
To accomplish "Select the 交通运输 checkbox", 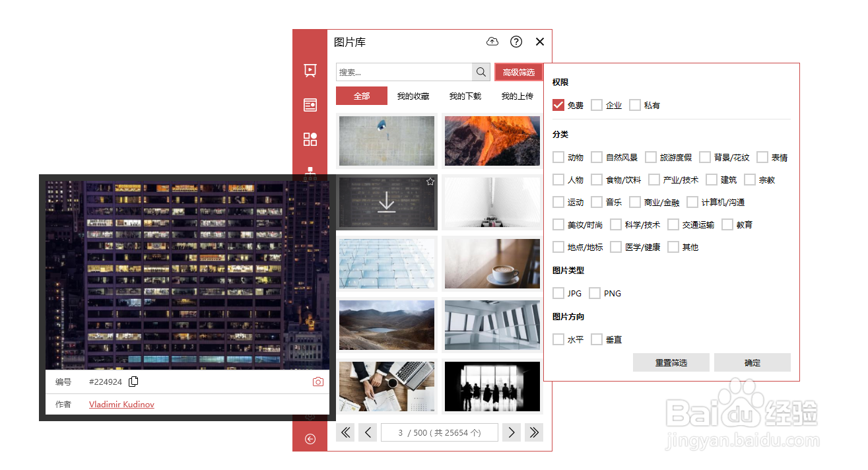I will pos(673,224).
